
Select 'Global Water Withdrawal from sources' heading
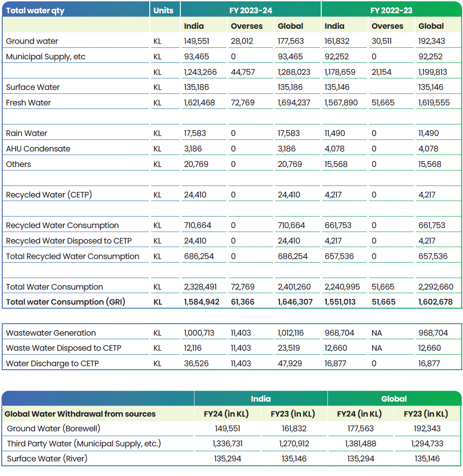tap(80, 414)
